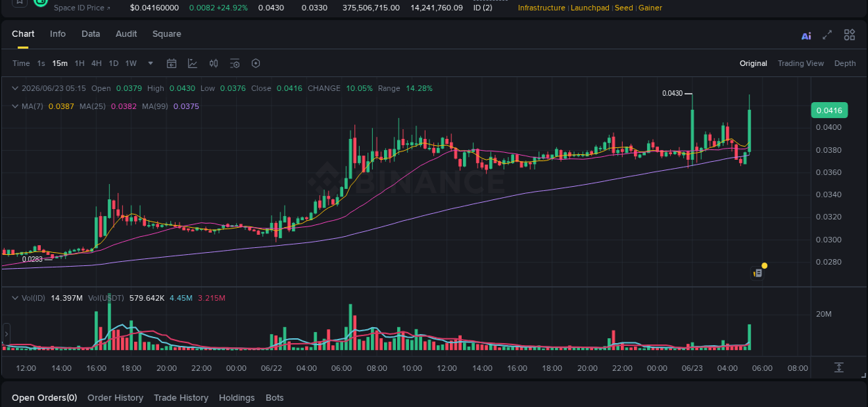The width and height of the screenshot is (868, 407).
Task: Expand the more intervals dropdown arrow
Action: click(151, 63)
